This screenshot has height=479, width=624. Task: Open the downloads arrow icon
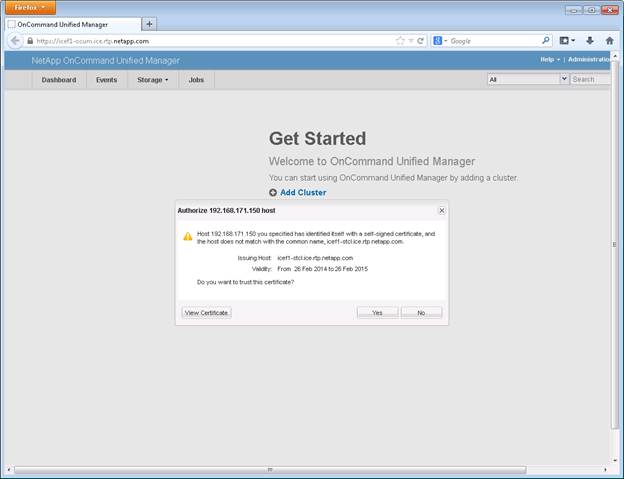pos(590,41)
